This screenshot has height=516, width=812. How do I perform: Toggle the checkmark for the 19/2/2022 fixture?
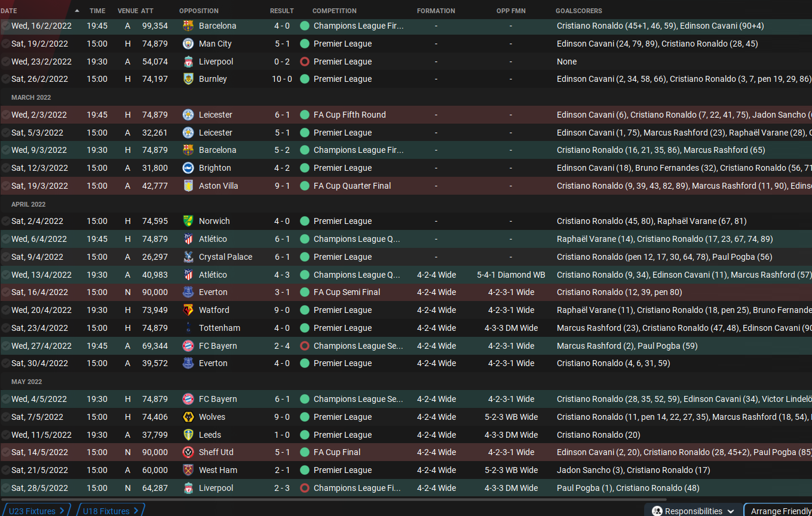coord(5,44)
